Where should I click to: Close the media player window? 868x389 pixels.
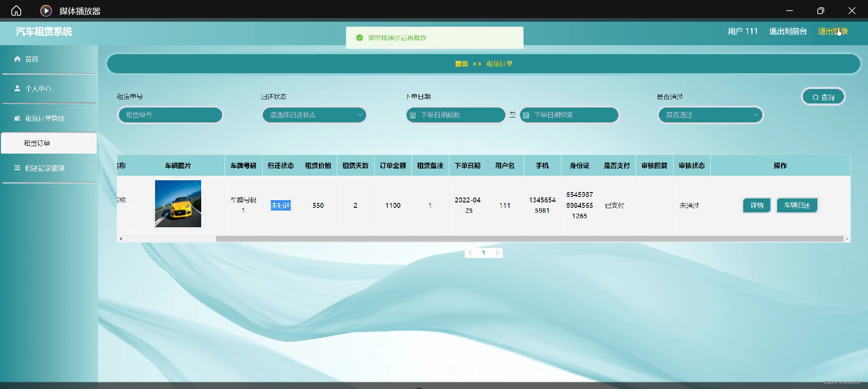pyautogui.click(x=852, y=10)
